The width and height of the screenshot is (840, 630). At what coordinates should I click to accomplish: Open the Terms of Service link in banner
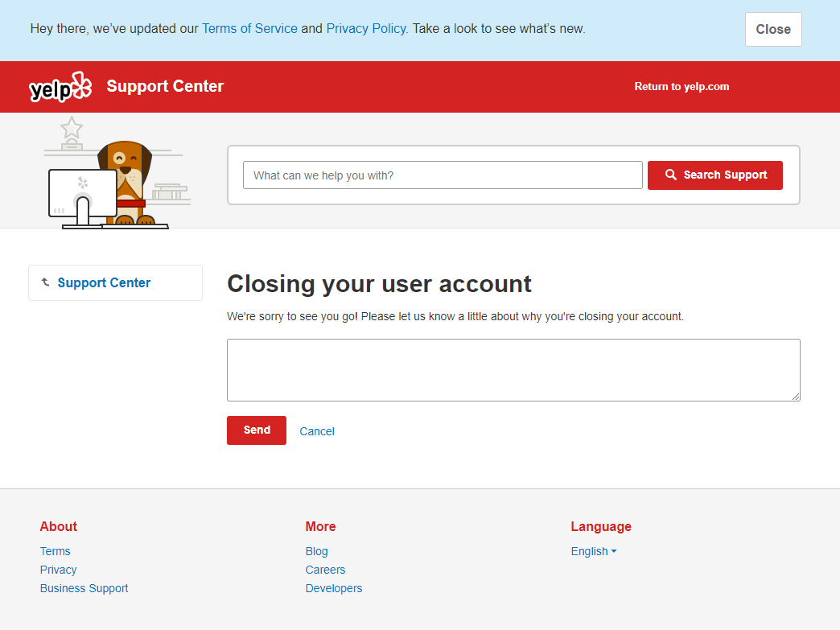249,28
